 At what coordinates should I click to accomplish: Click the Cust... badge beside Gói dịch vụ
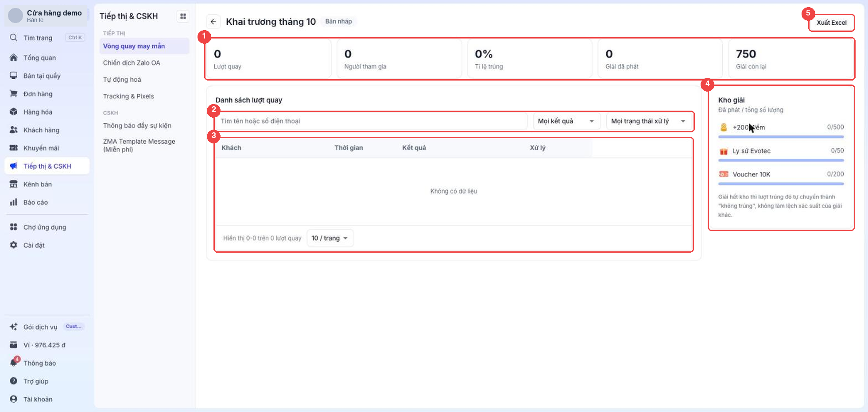74,327
